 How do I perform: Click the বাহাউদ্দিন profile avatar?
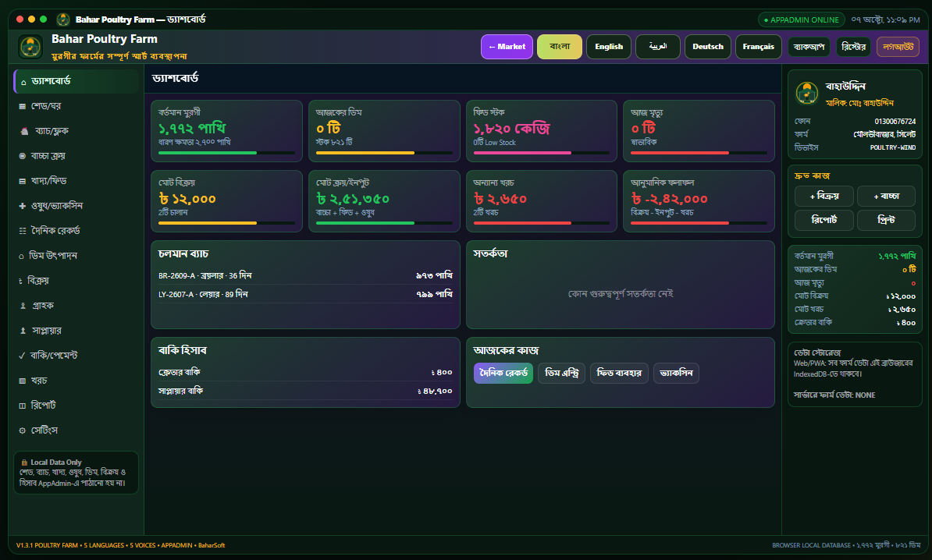click(x=806, y=93)
